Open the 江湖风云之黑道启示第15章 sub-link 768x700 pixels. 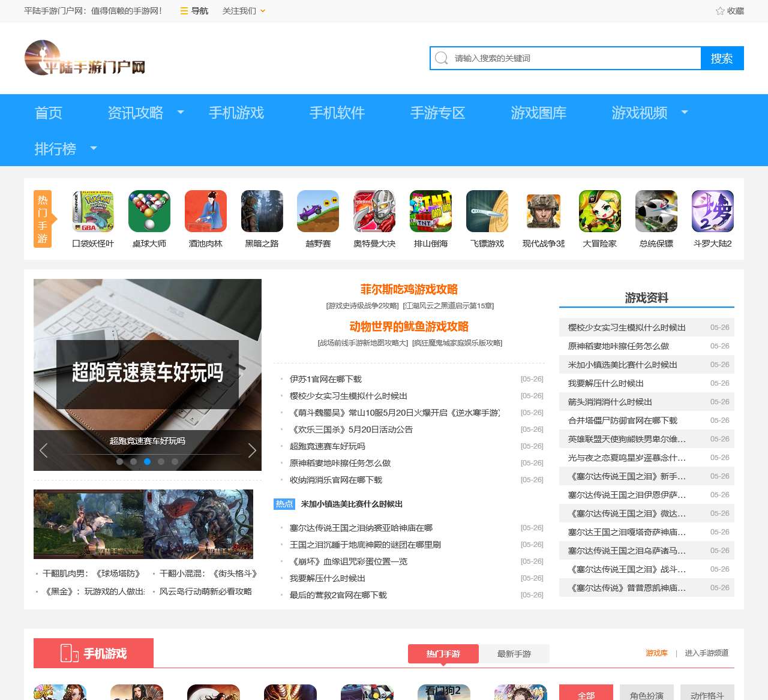(448, 306)
